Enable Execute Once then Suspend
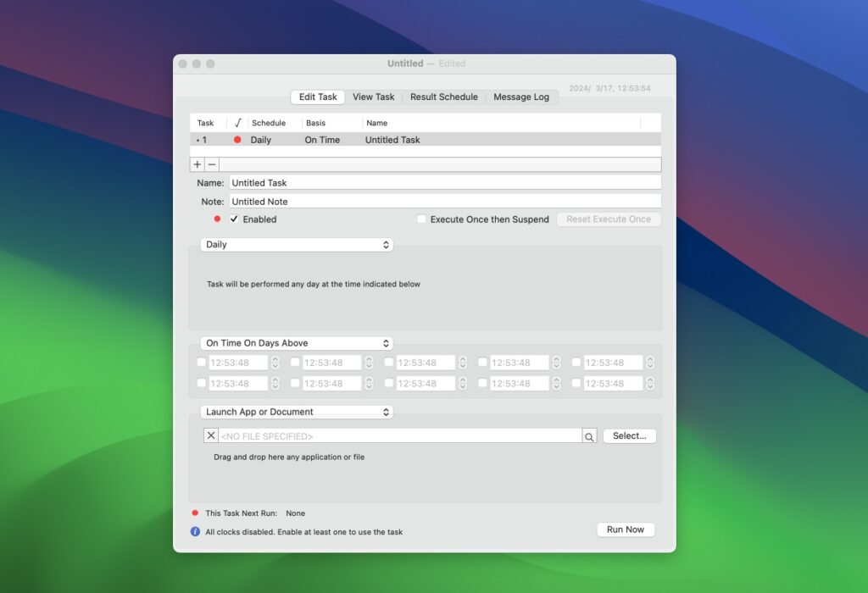The height and width of the screenshot is (593, 868). [421, 219]
